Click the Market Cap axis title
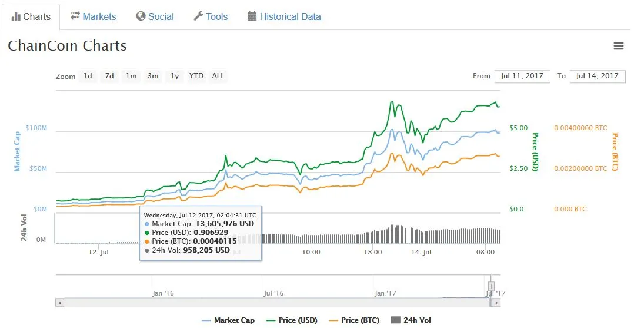 (17, 151)
